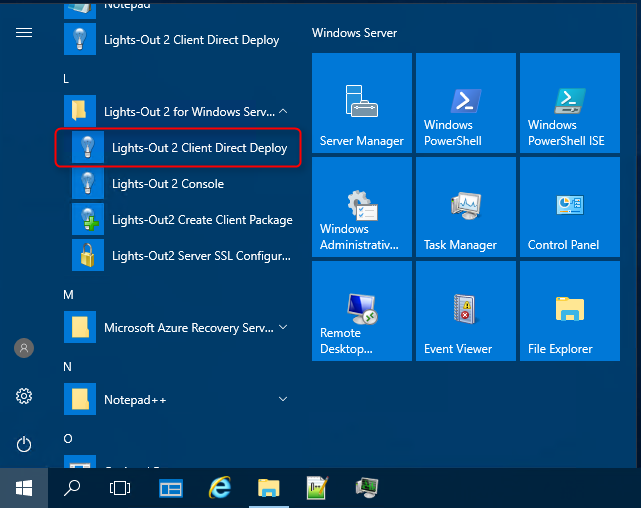Open the Windows Administrative Tools tile
This screenshot has width=641, height=508.
[x=362, y=207]
